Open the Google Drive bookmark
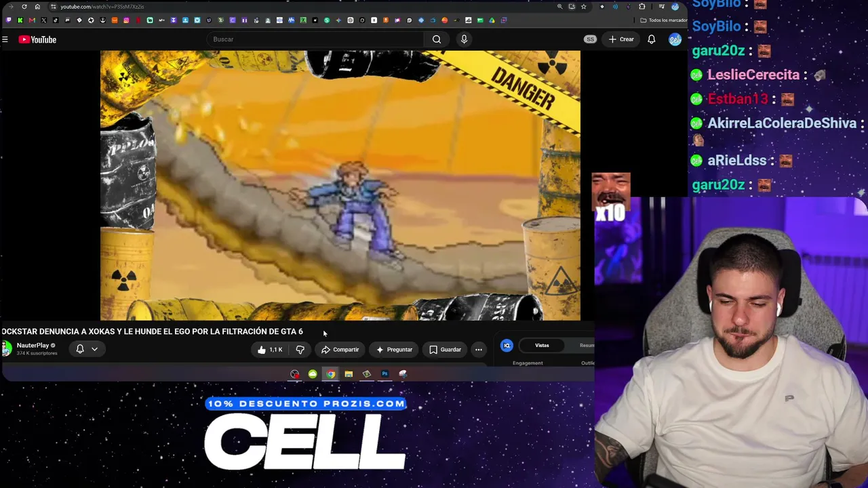This screenshot has height=488, width=868. (x=492, y=20)
